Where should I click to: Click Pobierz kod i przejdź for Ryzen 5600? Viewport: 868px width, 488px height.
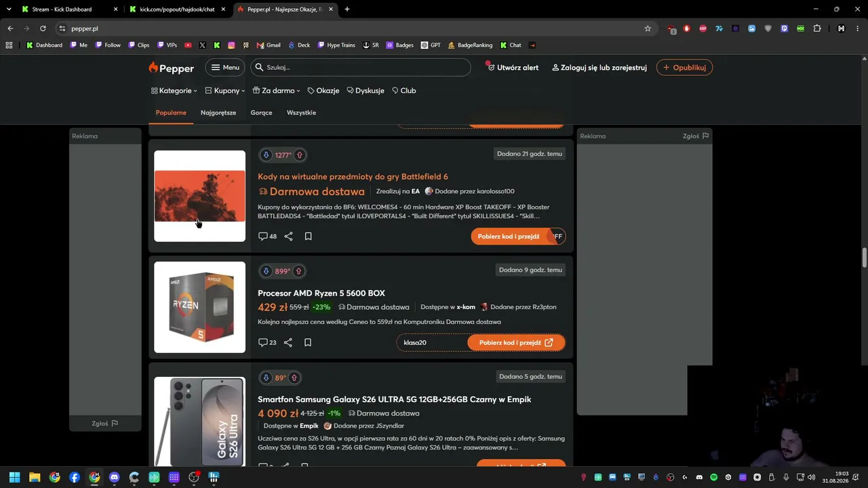[x=516, y=343]
